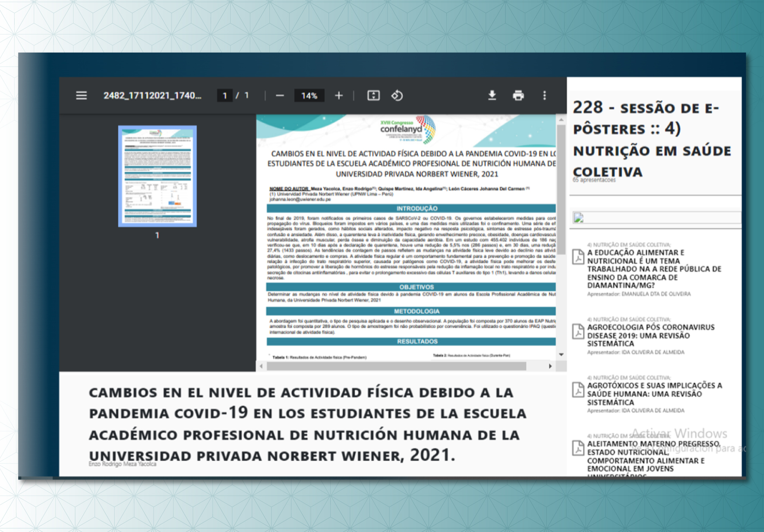Click the 'Tabela 1' caption in the PDF results

(x=319, y=357)
